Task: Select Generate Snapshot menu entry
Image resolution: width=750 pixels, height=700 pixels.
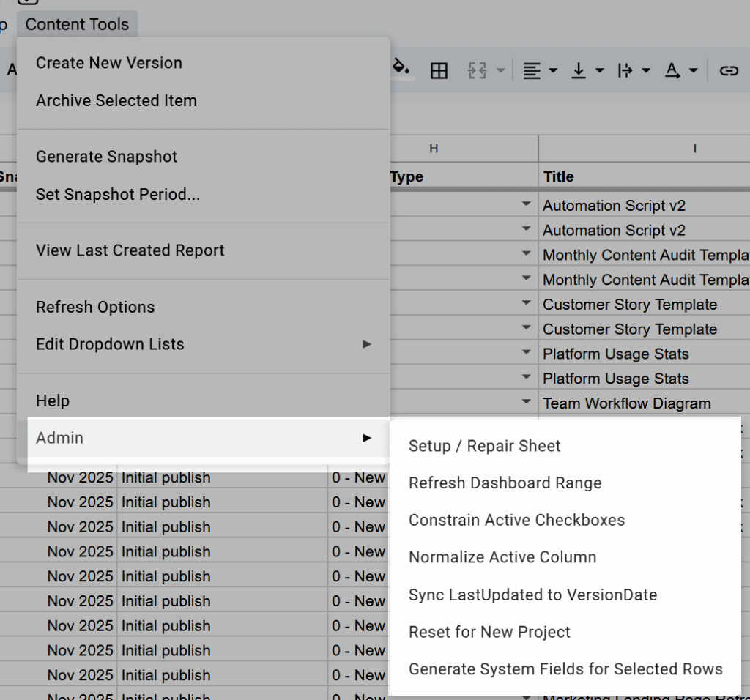Action: pos(107,157)
